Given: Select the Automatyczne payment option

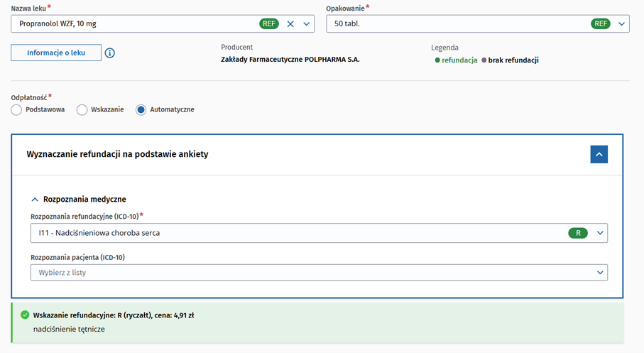Looking at the screenshot, I should click(x=141, y=110).
